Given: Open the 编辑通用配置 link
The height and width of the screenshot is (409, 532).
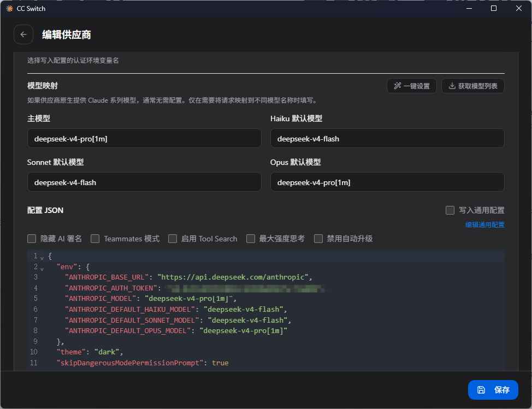Looking at the screenshot, I should click(x=485, y=225).
